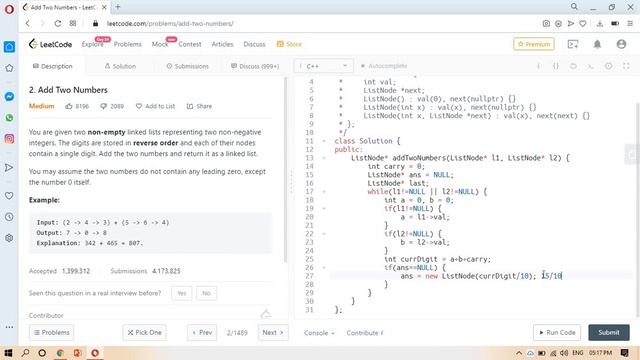Click the Premium button
The image size is (640, 360).
pyautogui.click(x=534, y=44)
